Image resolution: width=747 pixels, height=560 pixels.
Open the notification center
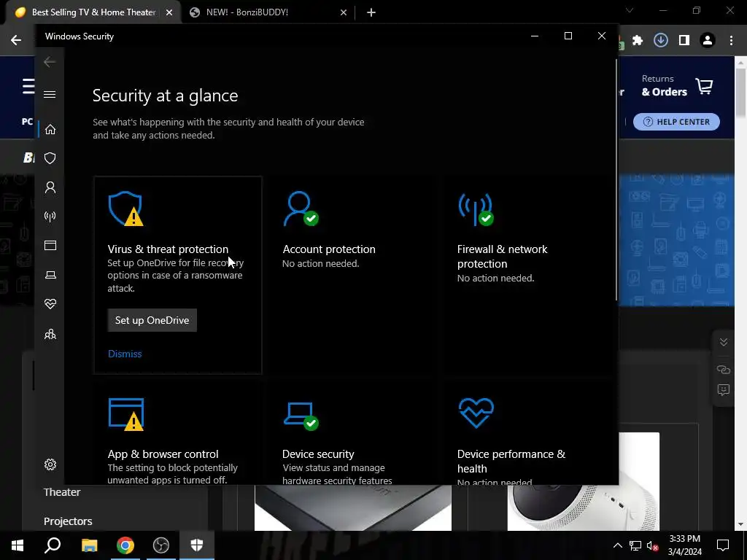pos(723,545)
